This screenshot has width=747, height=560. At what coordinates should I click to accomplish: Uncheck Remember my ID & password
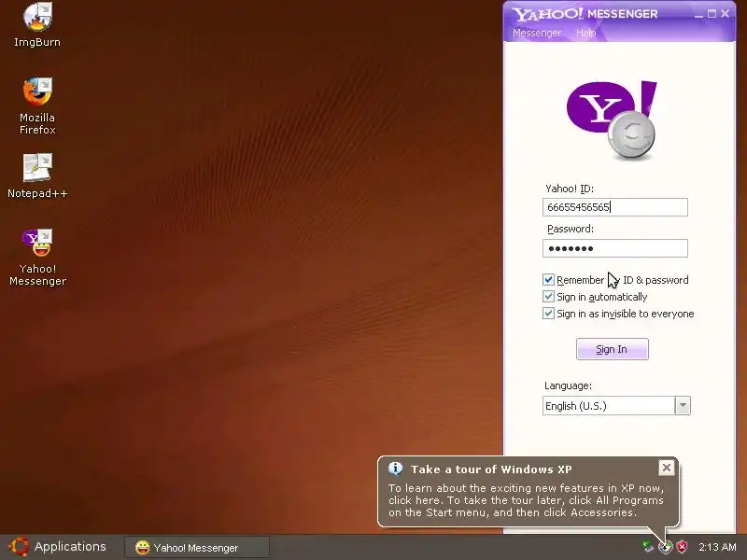pyautogui.click(x=548, y=279)
